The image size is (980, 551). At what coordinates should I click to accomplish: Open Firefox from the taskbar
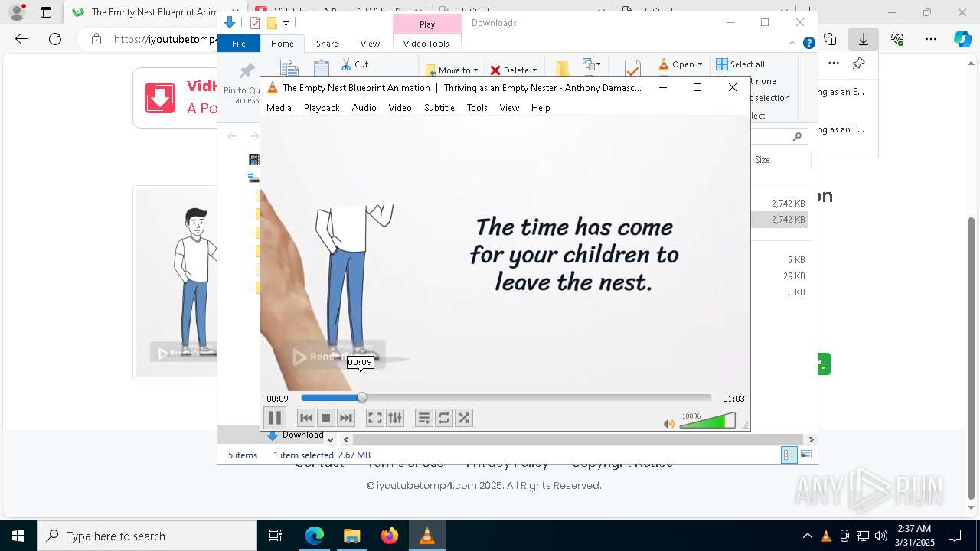pos(390,536)
